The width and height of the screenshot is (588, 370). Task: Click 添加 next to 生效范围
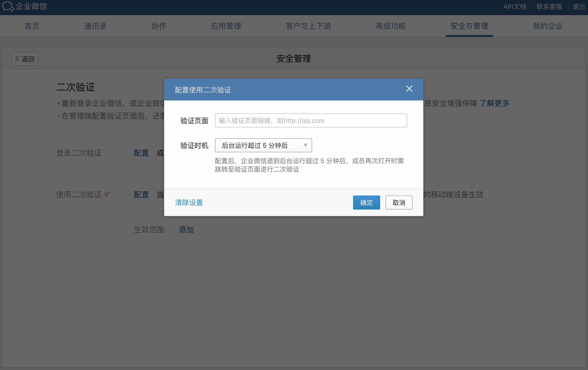click(186, 230)
